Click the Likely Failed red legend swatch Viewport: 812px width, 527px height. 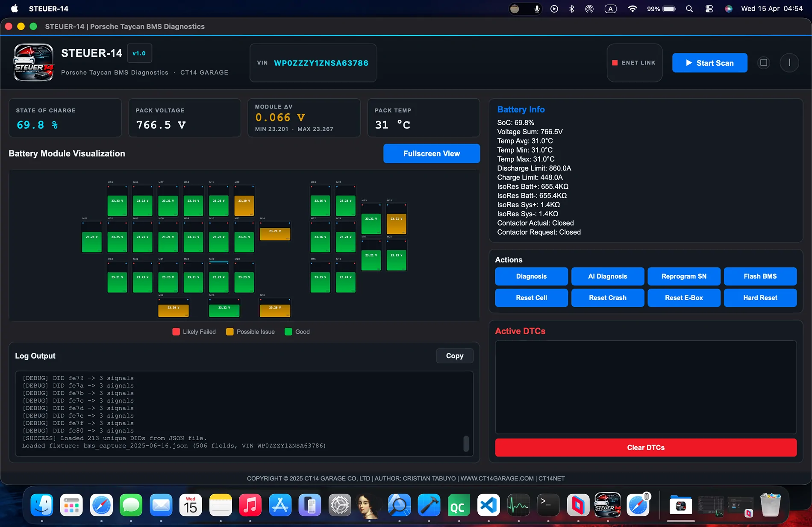(x=176, y=332)
